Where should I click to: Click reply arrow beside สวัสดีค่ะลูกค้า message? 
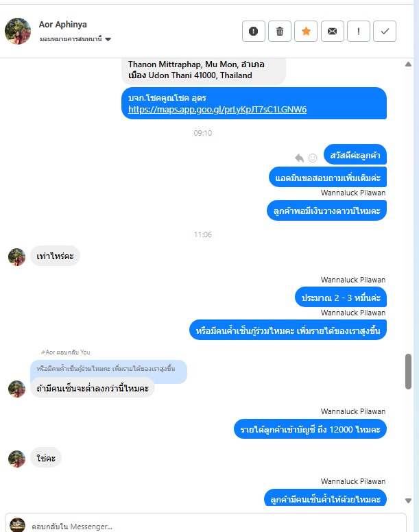coord(299,158)
